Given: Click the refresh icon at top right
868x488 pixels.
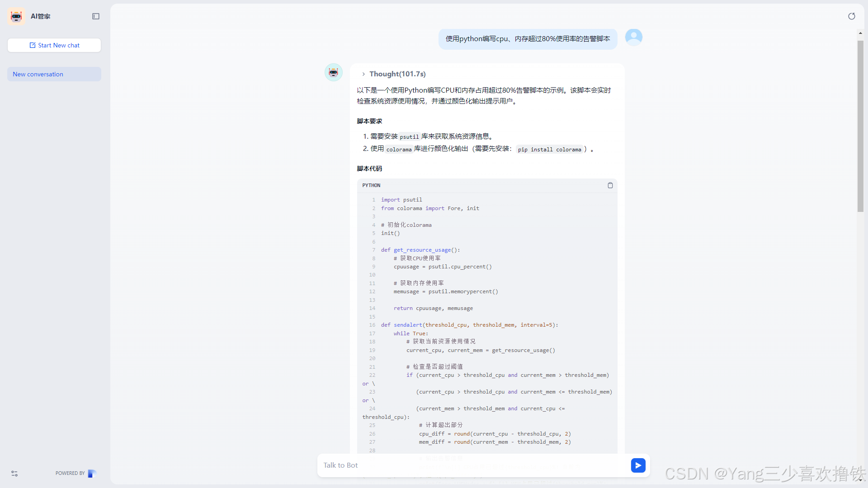Looking at the screenshot, I should tap(851, 16).
